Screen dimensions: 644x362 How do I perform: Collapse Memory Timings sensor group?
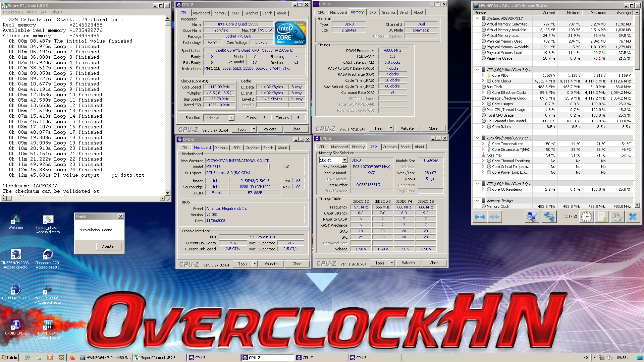point(477,201)
